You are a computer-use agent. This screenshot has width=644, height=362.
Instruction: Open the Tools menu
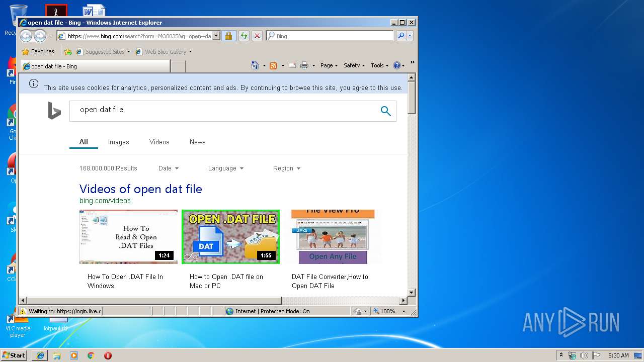[x=380, y=65]
